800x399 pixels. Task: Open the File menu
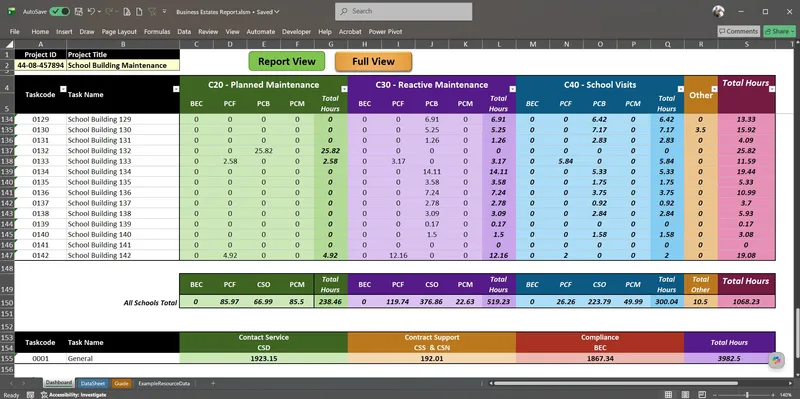(14, 32)
